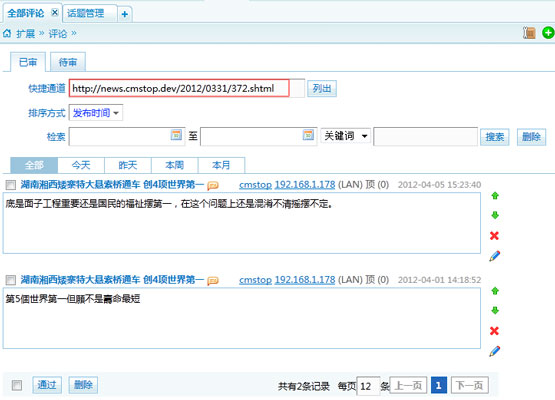Screen dimensions: 555x400
Task: Toggle select-all checkbox beside 通过 button
Action: coord(17,385)
